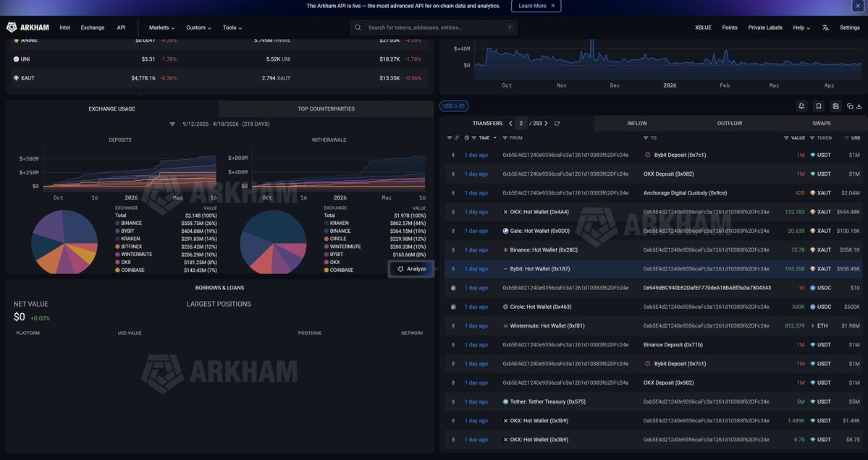Click the filter icon beside the TOKEN column

click(812, 137)
